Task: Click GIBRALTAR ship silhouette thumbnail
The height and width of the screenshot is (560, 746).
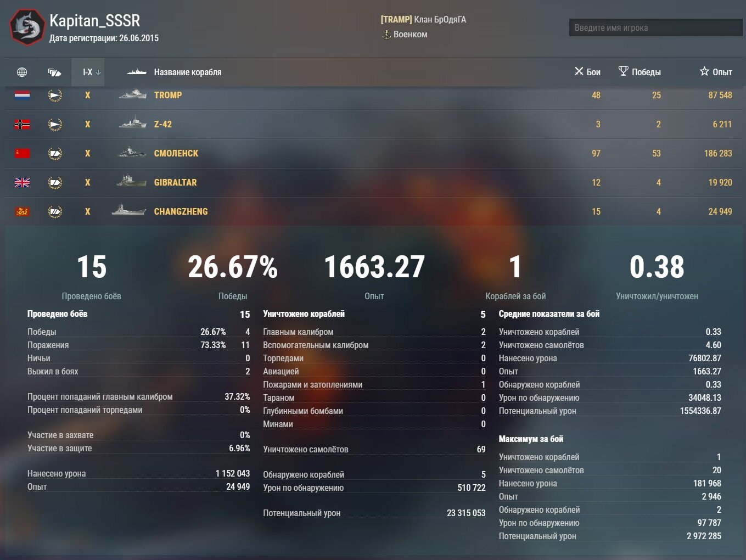Action: click(x=131, y=181)
